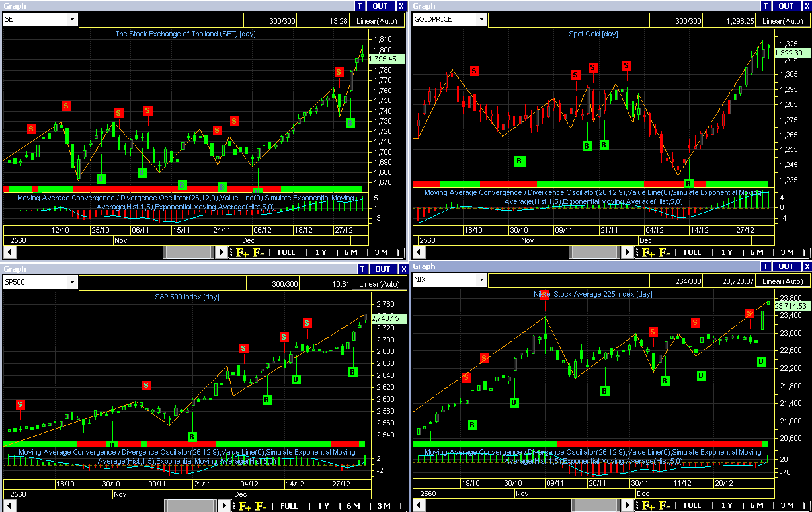The image size is (812, 512).
Task: Open the GOLDPRICE symbol dropdown
Action: click(480, 20)
